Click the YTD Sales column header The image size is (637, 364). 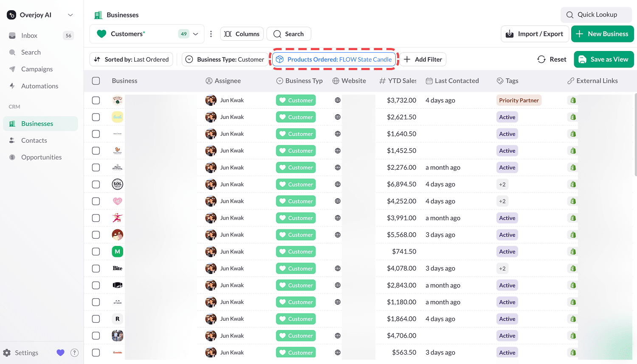point(398,81)
